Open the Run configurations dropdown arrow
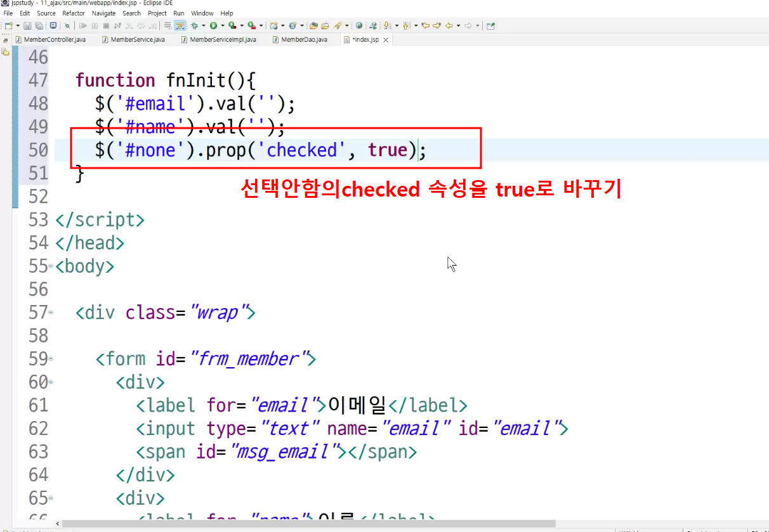The width and height of the screenshot is (769, 532). 223,25
